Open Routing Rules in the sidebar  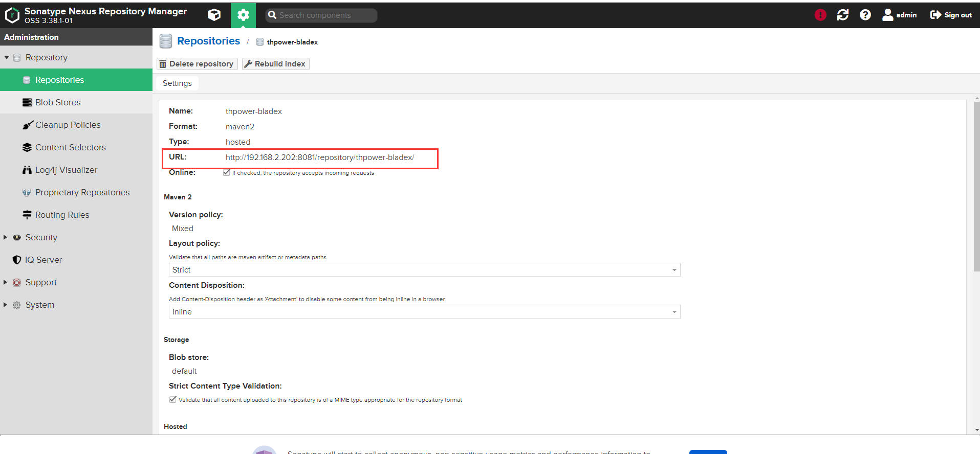76,215
